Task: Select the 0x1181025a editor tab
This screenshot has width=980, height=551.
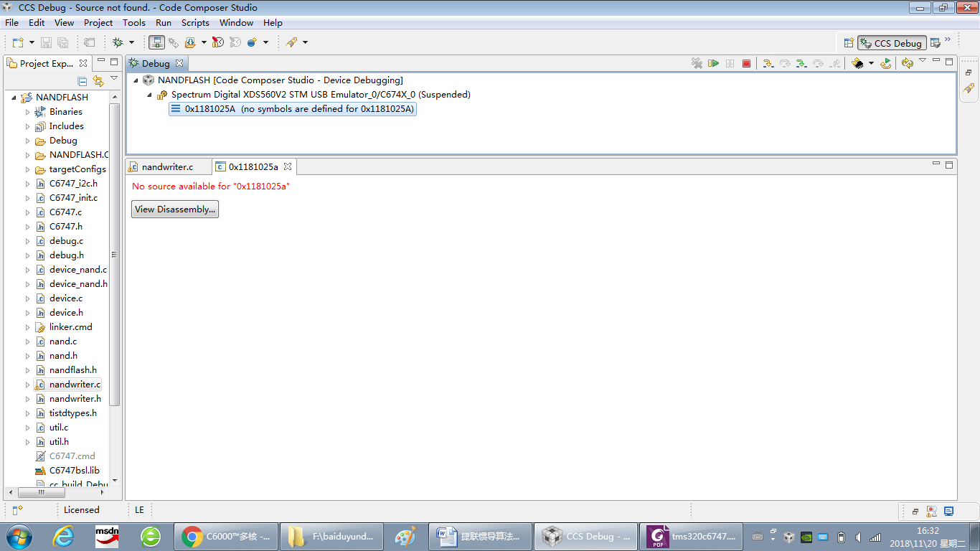Action: (253, 166)
